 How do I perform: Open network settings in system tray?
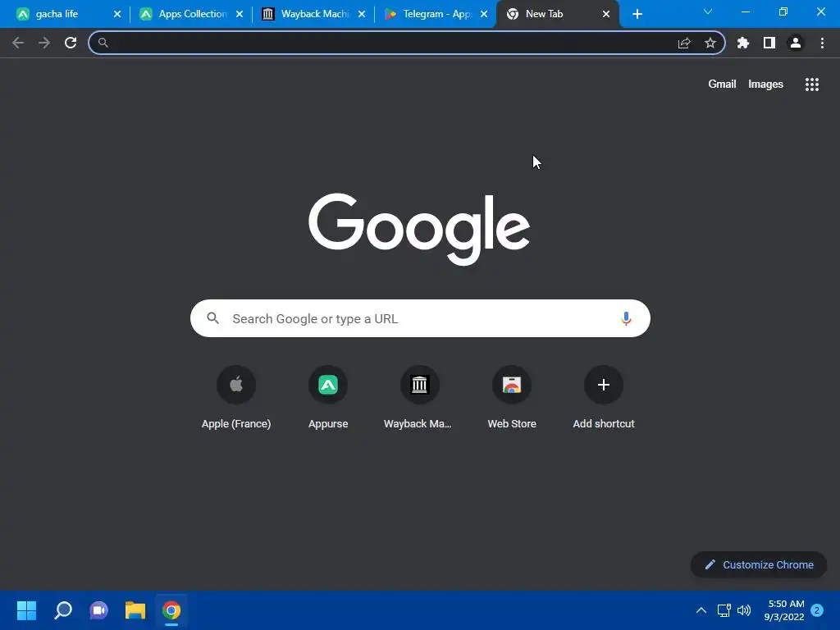pos(724,610)
